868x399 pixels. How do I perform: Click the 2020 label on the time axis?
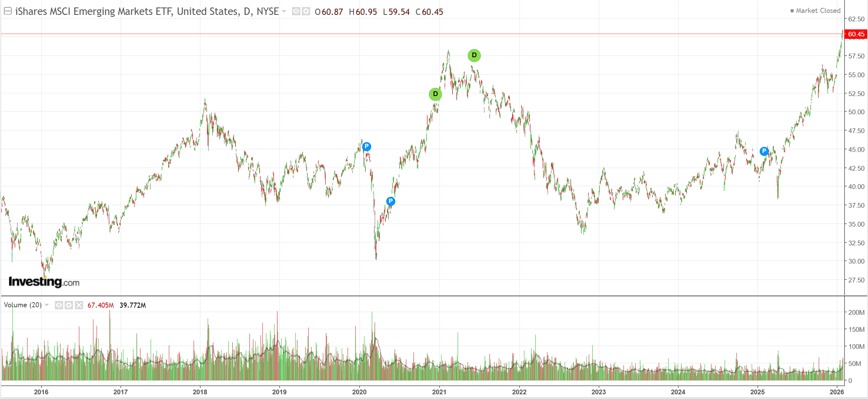[359, 392]
